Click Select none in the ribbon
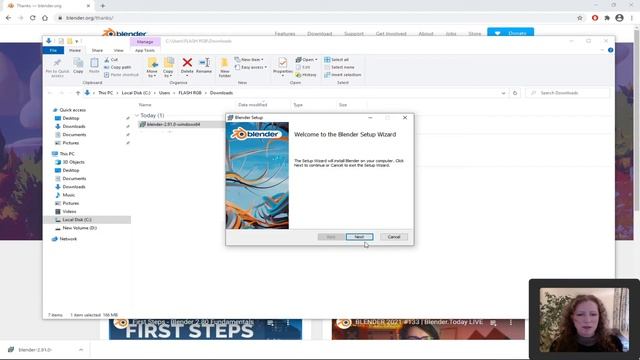Viewport: 640px width, 360px height. click(x=339, y=67)
